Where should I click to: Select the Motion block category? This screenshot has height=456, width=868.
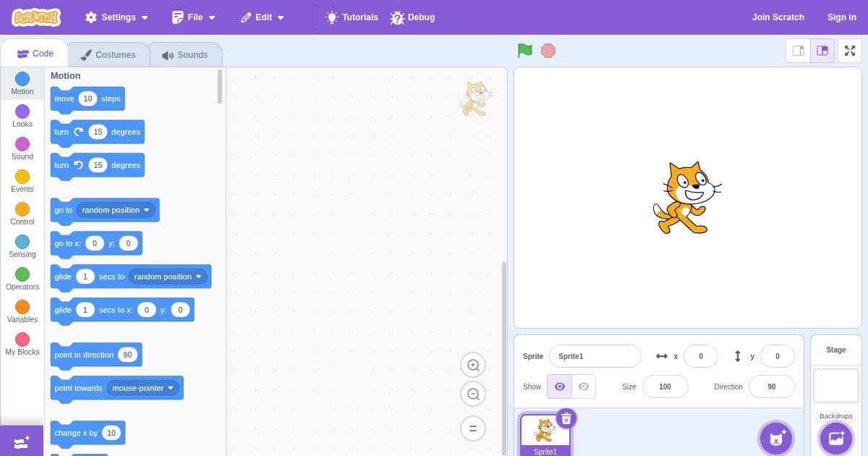(22, 84)
